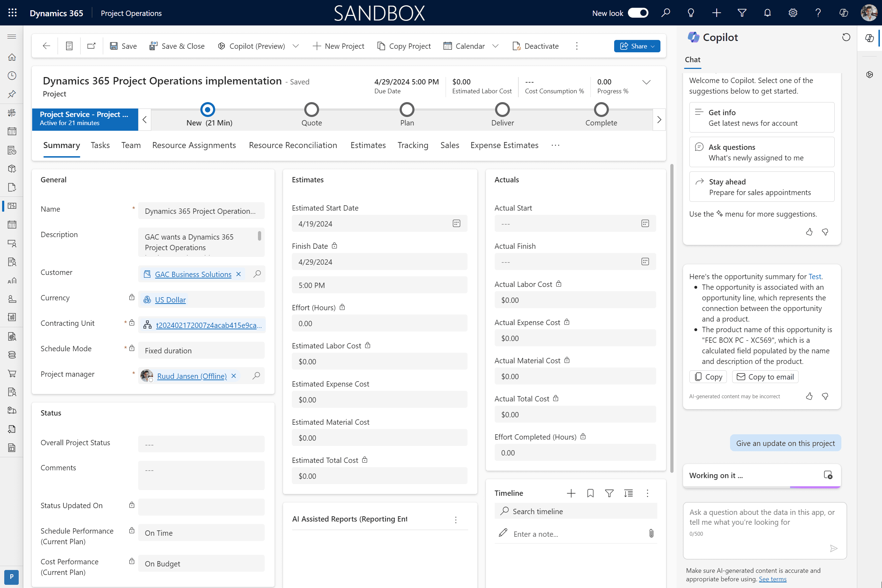Open timeline more commands ellipsis
Viewport: 882px width, 588px height.
click(x=647, y=493)
